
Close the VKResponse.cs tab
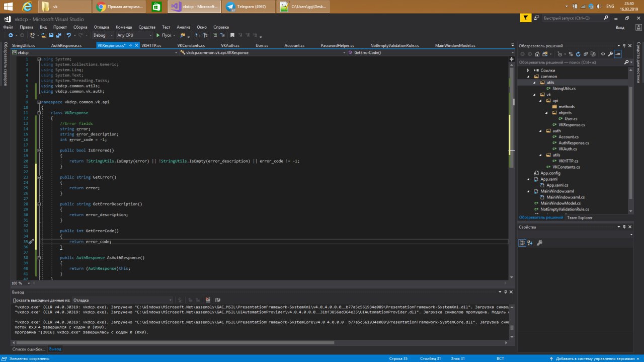(x=136, y=45)
